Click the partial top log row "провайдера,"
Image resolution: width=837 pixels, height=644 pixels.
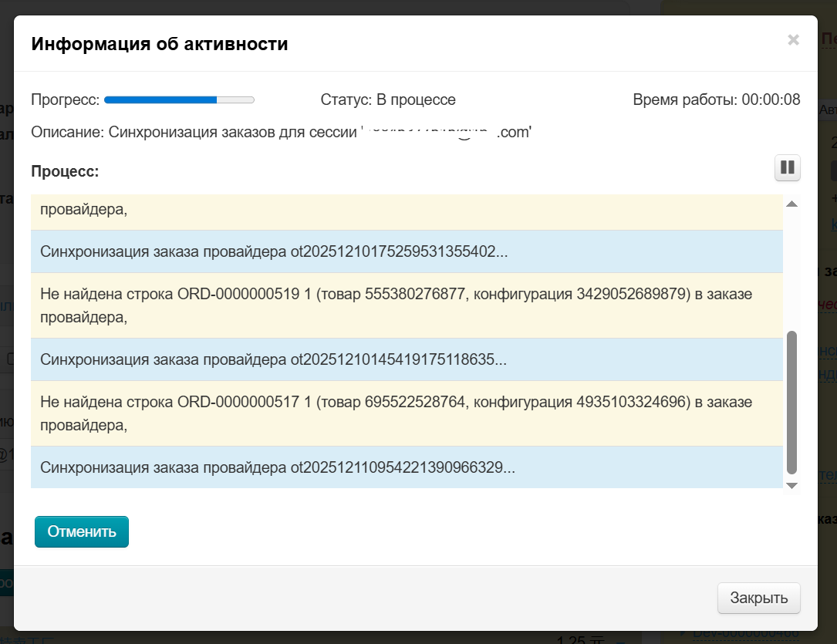click(x=407, y=211)
